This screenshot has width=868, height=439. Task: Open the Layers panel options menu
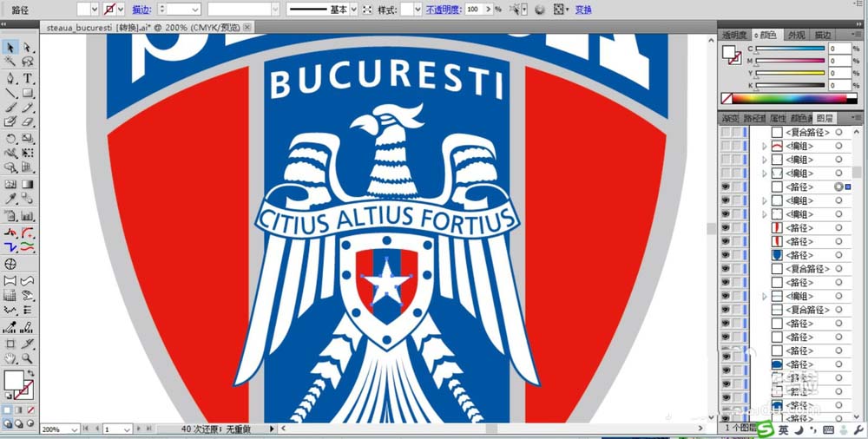coord(857,118)
